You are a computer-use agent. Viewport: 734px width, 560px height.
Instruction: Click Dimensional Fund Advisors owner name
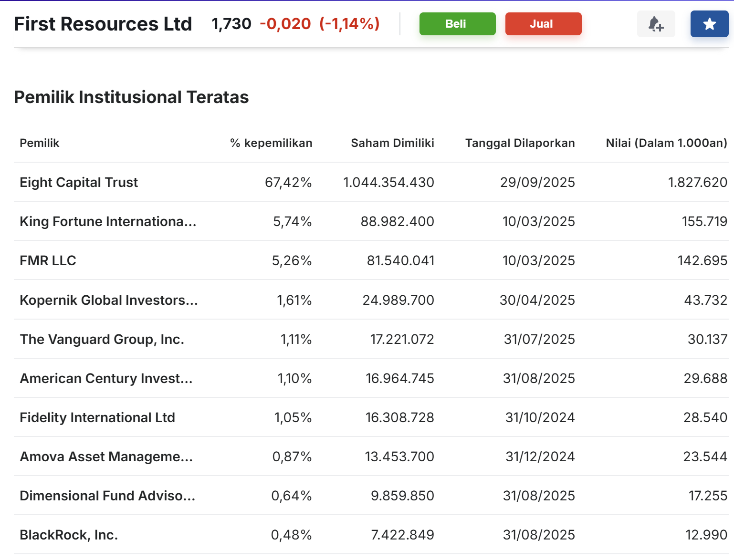(x=107, y=496)
